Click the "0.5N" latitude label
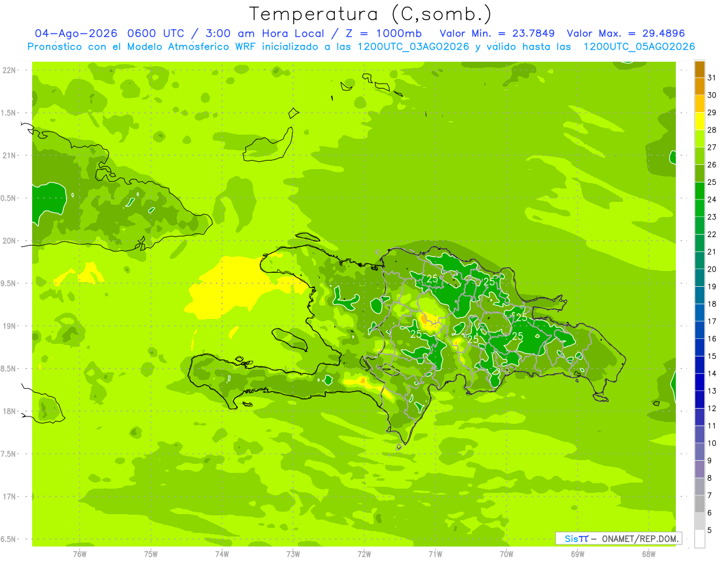728x562 pixels. pyautogui.click(x=9, y=198)
